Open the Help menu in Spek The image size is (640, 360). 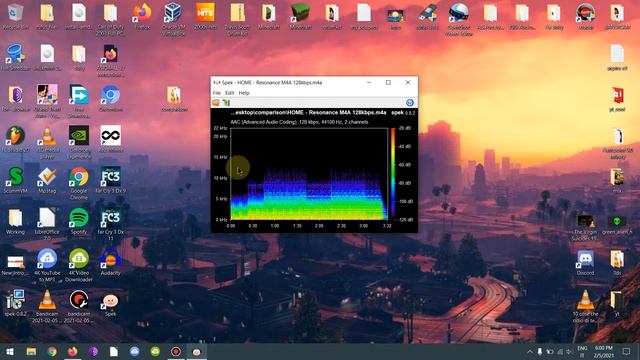(x=244, y=93)
